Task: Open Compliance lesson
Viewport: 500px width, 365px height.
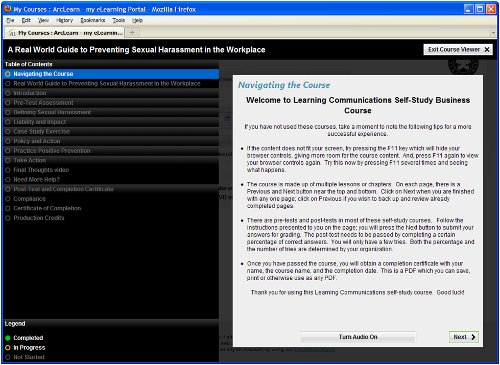Action: [111, 199]
